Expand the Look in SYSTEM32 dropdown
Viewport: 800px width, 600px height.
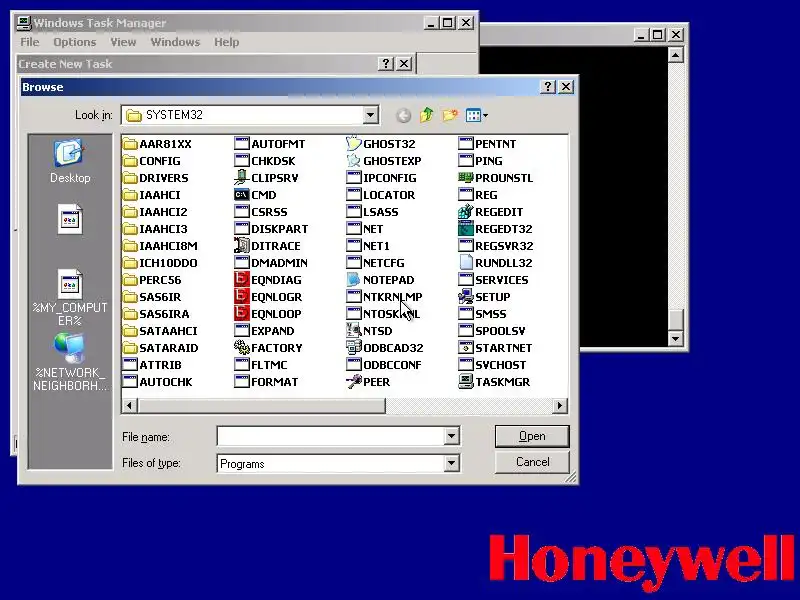click(x=370, y=115)
